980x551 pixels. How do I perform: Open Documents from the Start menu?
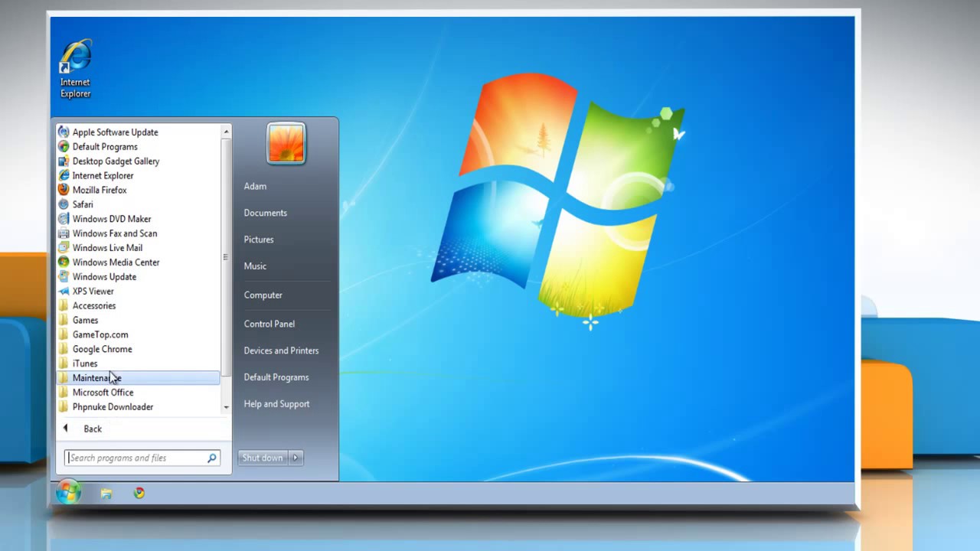(x=265, y=213)
